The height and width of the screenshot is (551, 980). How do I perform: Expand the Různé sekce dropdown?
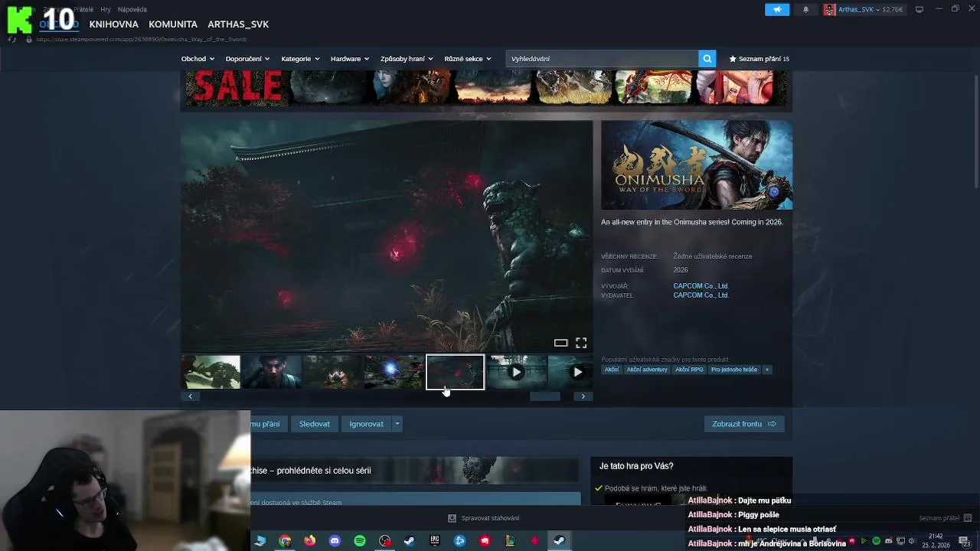pos(468,59)
